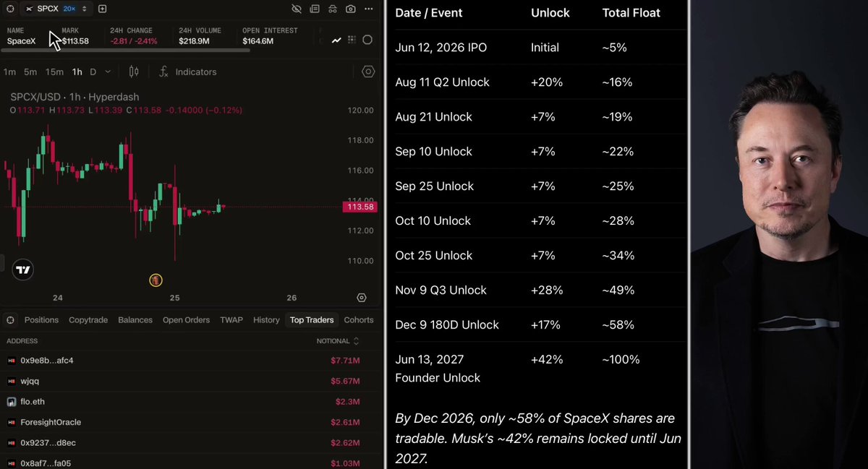The image size is (868, 469).
Task: Open trader 0x8af7...fa05
Action: (46, 463)
